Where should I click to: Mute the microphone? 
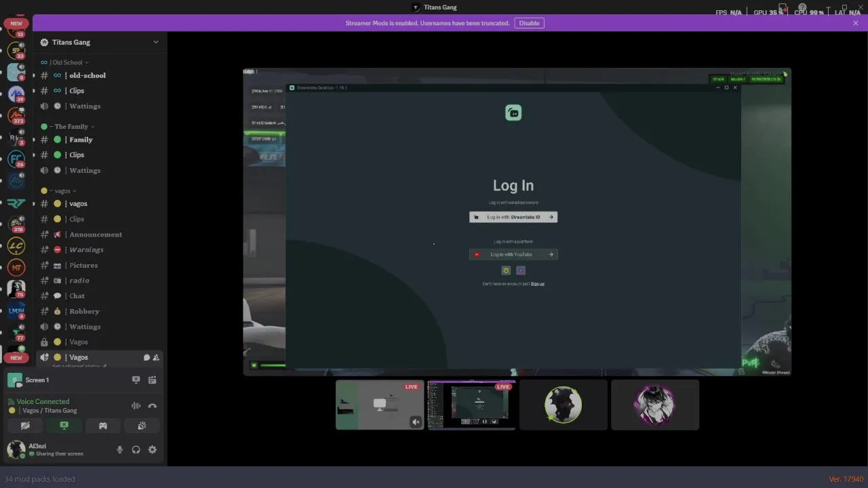[x=120, y=449]
